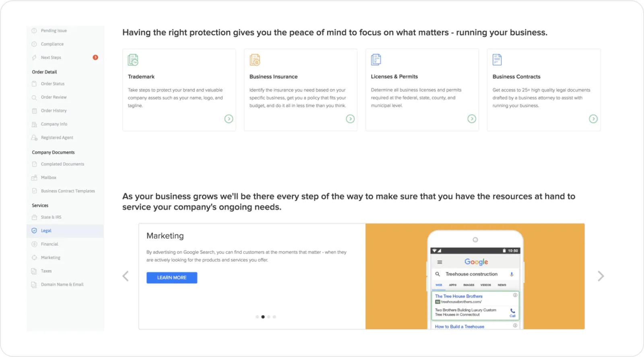The width and height of the screenshot is (644, 357).
Task: Open Order Status in the sidebar
Action: 52,84
